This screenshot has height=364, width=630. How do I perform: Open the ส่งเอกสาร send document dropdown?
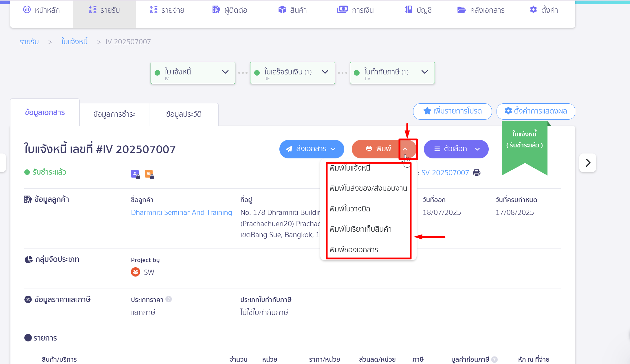click(x=312, y=149)
